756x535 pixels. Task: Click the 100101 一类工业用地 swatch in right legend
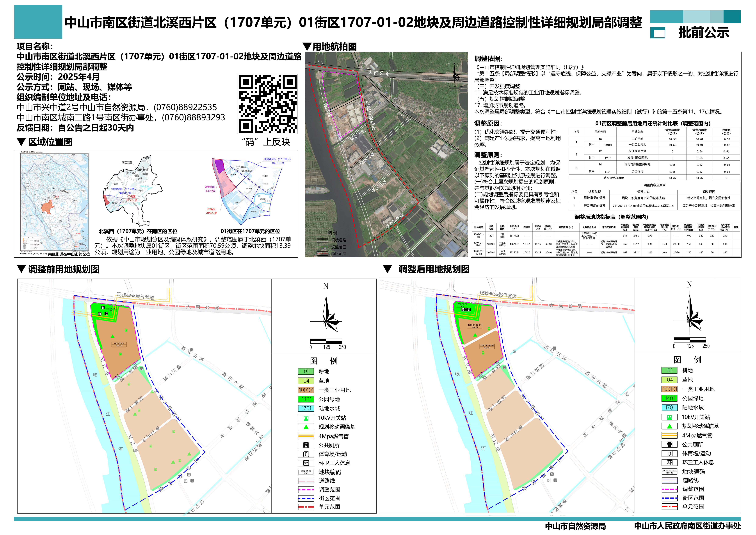pyautogui.click(x=669, y=389)
